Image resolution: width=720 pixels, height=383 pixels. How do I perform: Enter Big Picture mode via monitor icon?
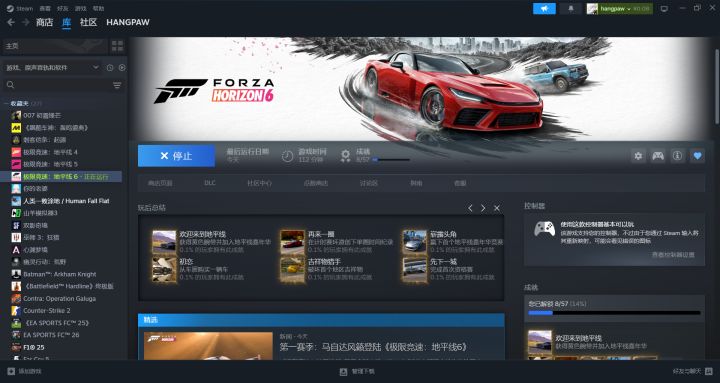pyautogui.click(x=664, y=9)
